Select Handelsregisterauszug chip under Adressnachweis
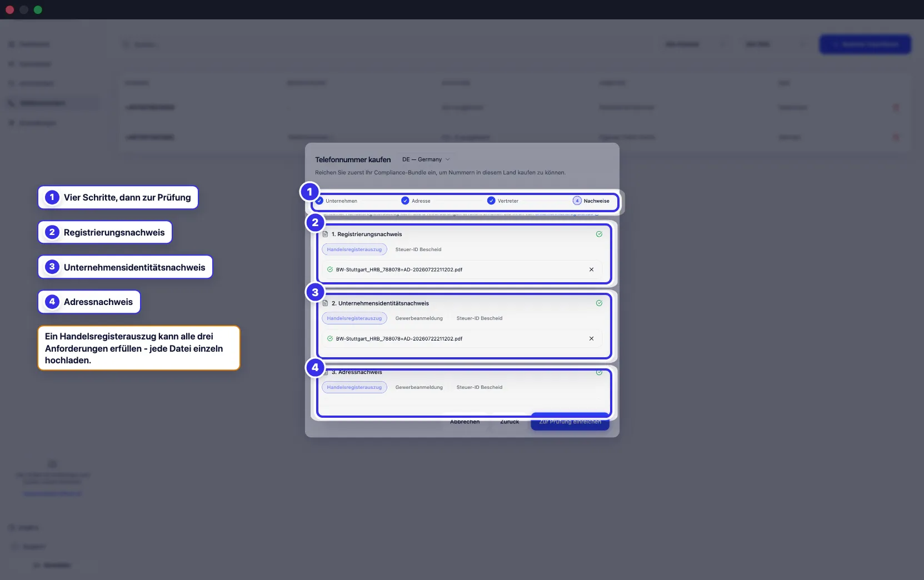The height and width of the screenshot is (580, 924). pyautogui.click(x=354, y=387)
